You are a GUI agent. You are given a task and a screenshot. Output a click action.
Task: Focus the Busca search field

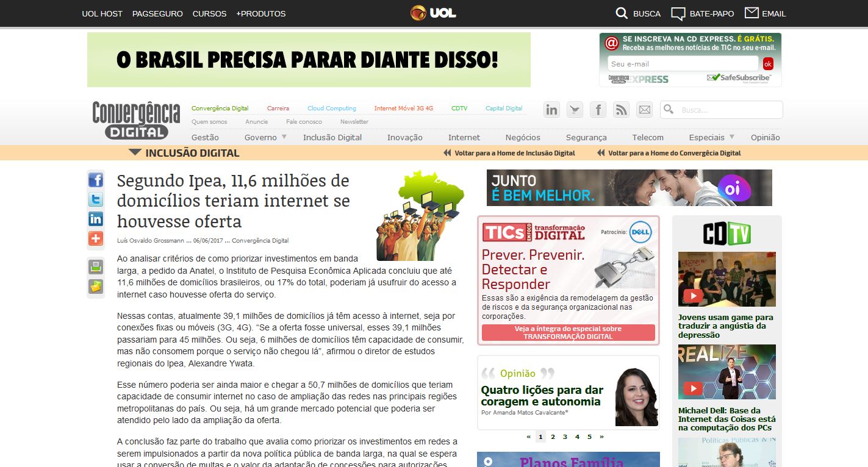coord(721,110)
